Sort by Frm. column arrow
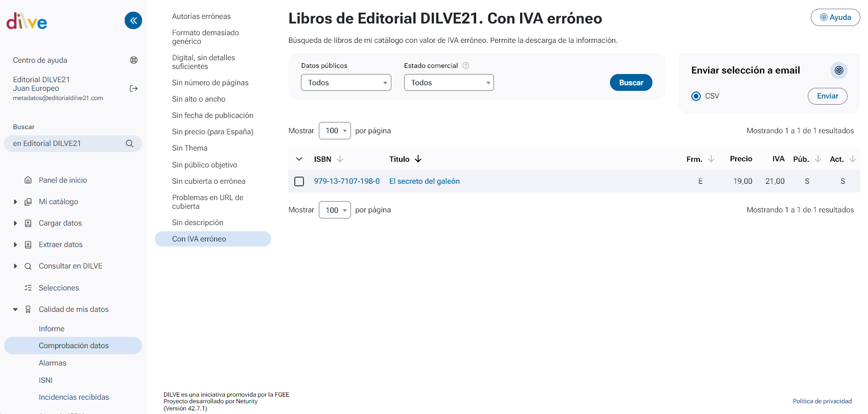This screenshot has width=868, height=414. (711, 159)
